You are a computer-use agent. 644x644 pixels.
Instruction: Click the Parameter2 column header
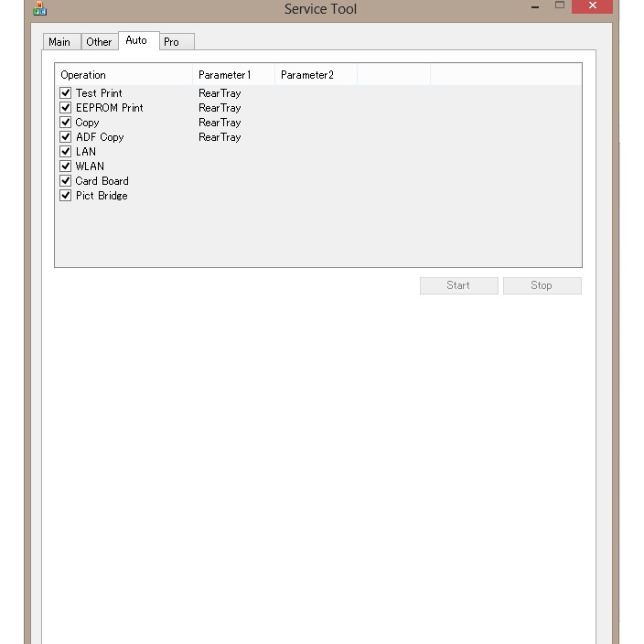point(316,75)
